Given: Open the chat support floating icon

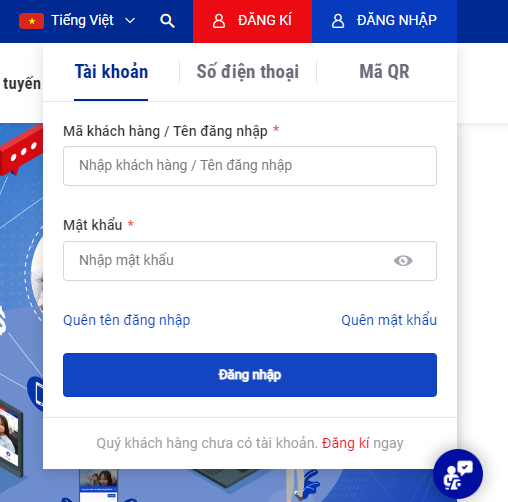Looking at the screenshot, I should [x=458, y=474].
